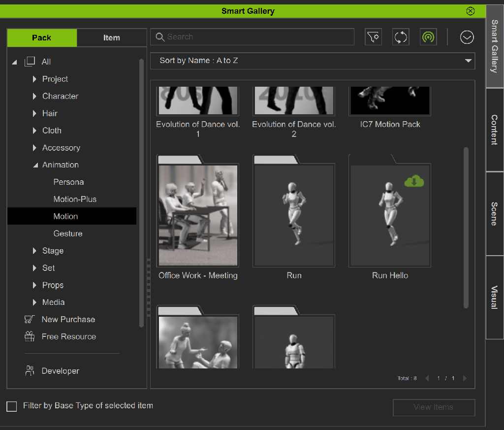Viewport: 504px width, 430px height.
Task: Click the circled down-chevron icon
Action: [467, 37]
